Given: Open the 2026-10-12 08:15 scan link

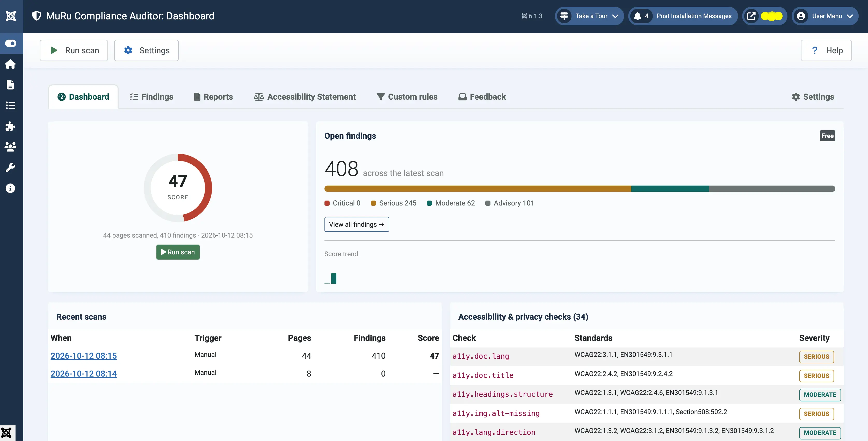Looking at the screenshot, I should click(x=84, y=356).
